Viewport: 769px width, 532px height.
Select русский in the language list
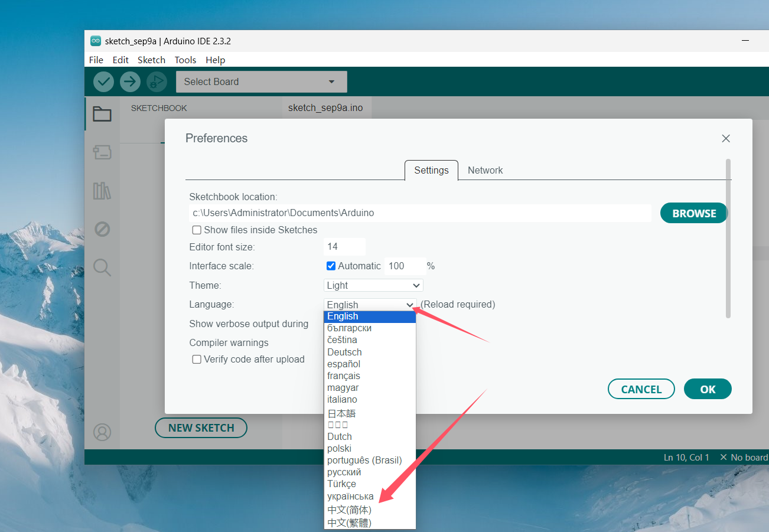pos(370,472)
